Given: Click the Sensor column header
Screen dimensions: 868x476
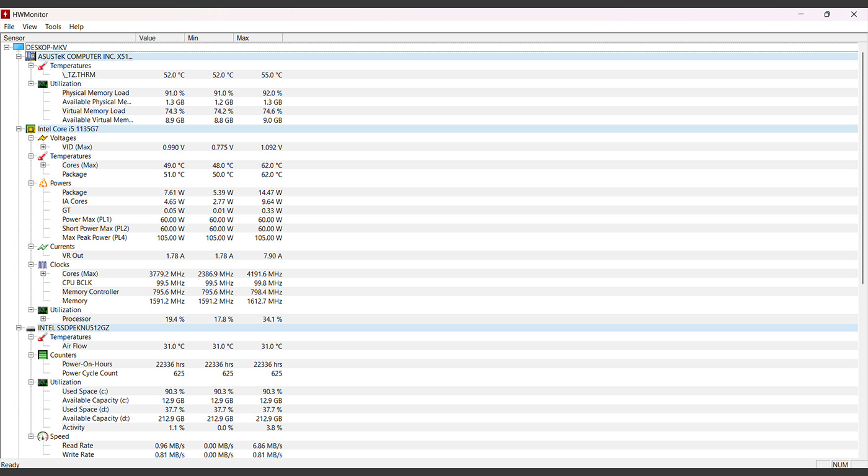Looking at the screenshot, I should coord(68,38).
